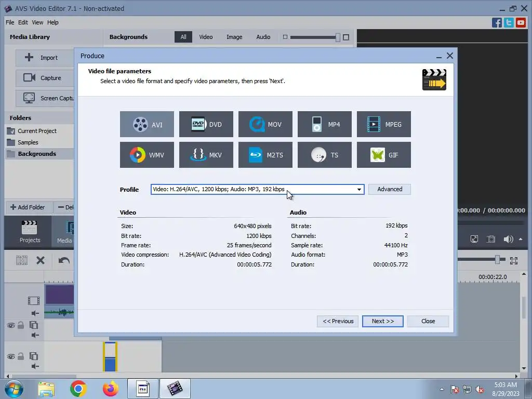Click the Import media button

[45, 58]
